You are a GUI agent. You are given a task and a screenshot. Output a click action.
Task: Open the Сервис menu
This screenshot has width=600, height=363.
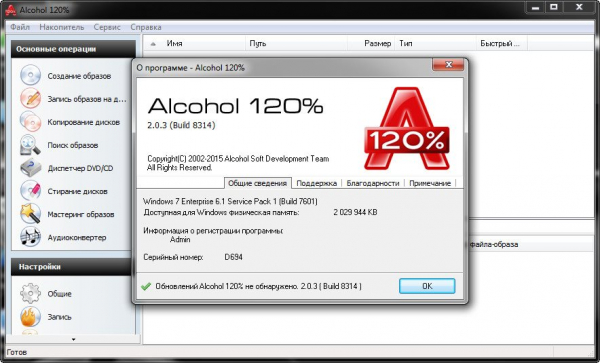click(107, 27)
